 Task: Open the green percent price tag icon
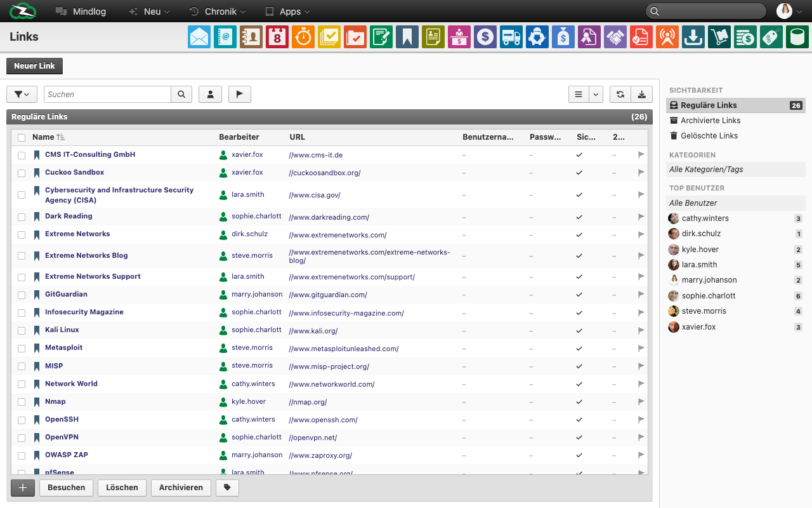pyautogui.click(x=771, y=37)
